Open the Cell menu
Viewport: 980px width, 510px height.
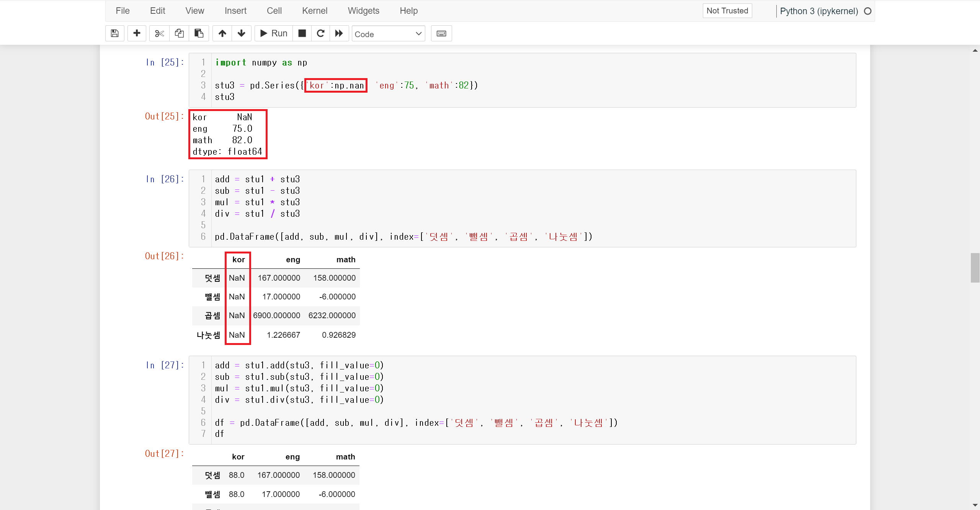click(274, 11)
